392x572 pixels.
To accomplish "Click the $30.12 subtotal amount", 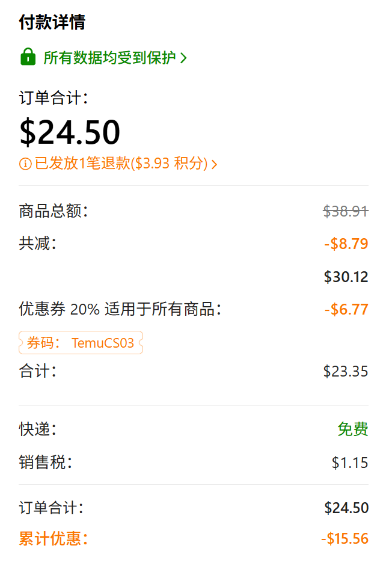I will 346,277.
